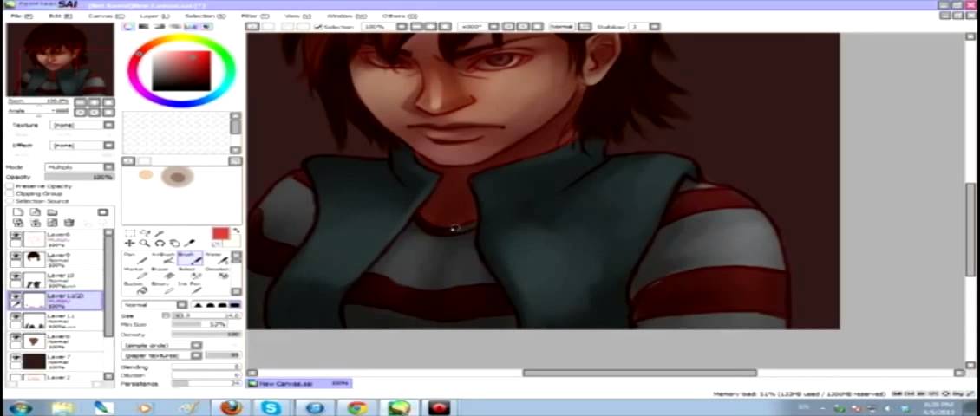
Task: Create a new layer folder
Action: pyautogui.click(x=52, y=212)
